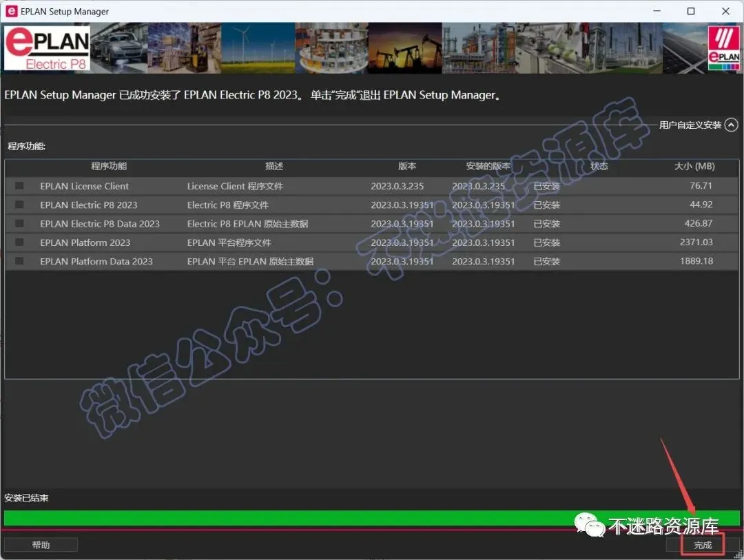This screenshot has width=744, height=560.
Task: Click the description EPLAN 平台程序文件
Action: click(x=229, y=242)
